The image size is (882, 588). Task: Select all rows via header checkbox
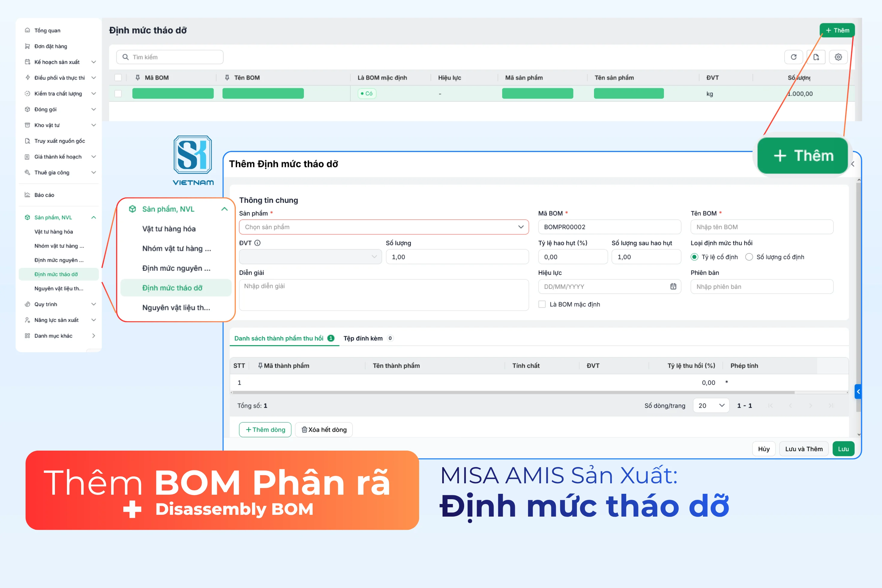[118, 78]
